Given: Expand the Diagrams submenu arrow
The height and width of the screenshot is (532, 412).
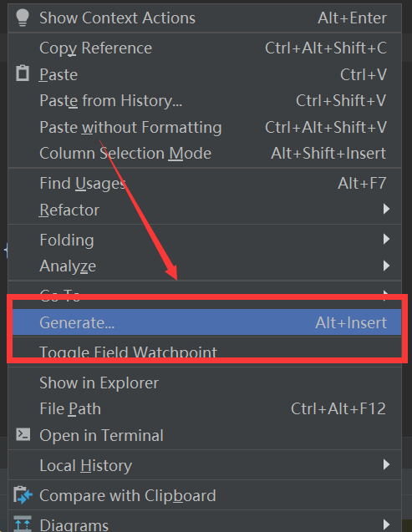Looking at the screenshot, I should click(386, 524).
